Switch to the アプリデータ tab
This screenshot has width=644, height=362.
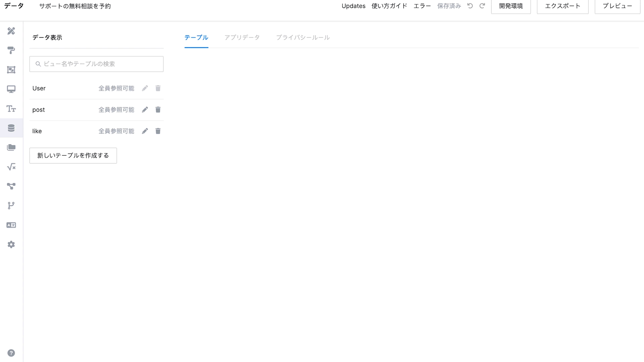pos(242,38)
